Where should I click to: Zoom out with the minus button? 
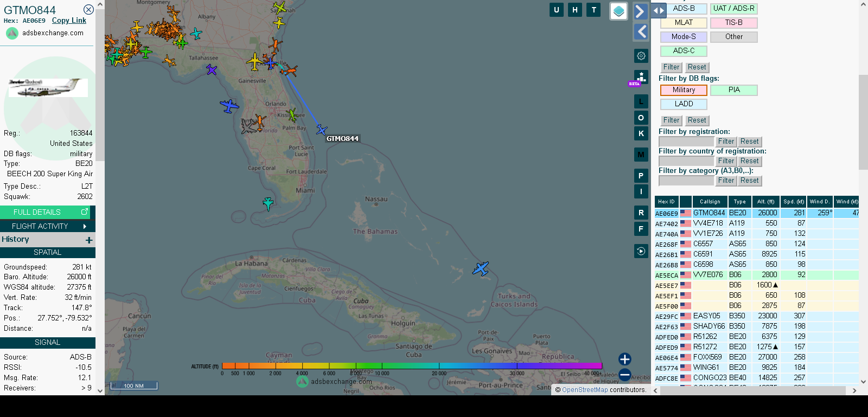pyautogui.click(x=625, y=375)
